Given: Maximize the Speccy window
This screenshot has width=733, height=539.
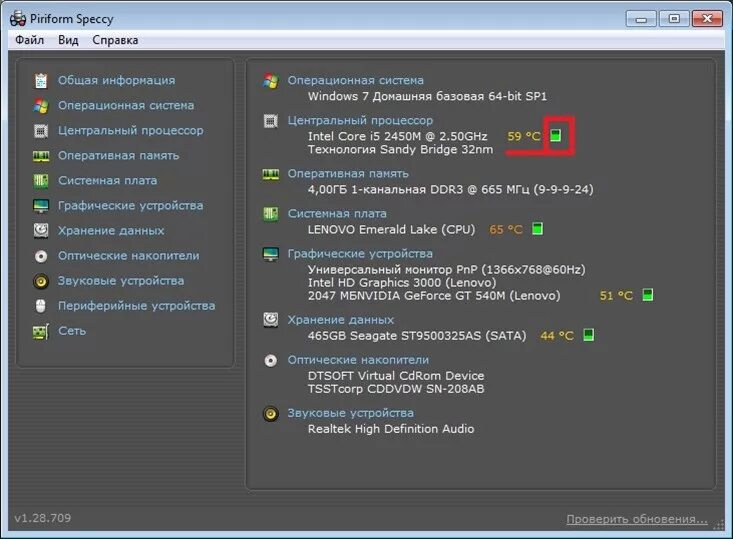Looking at the screenshot, I should click(x=674, y=19).
